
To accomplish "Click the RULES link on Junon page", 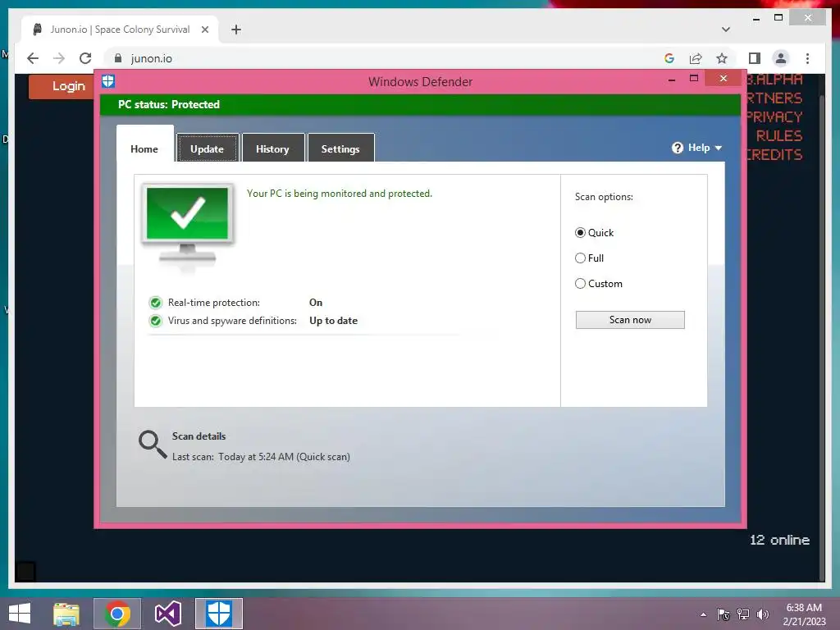I will (779, 135).
